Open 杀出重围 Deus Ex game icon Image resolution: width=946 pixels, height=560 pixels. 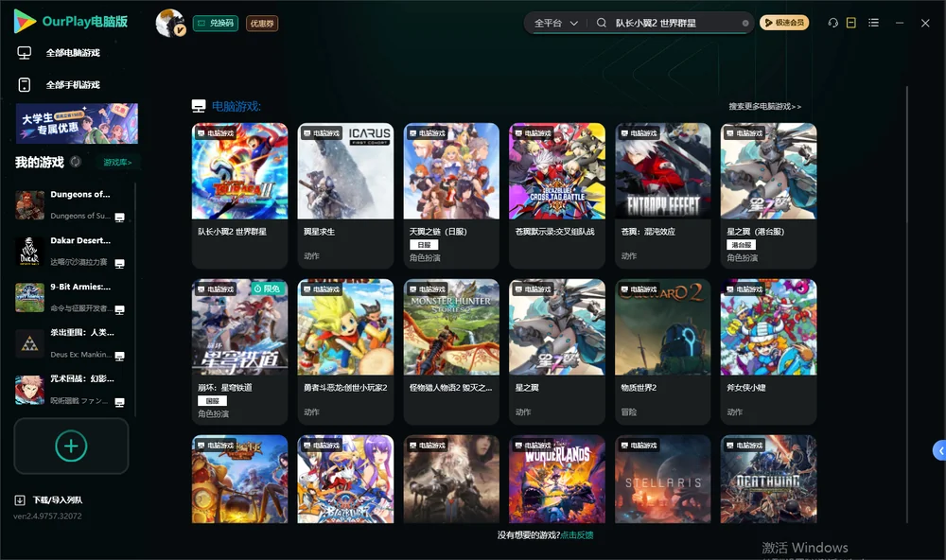(29, 343)
